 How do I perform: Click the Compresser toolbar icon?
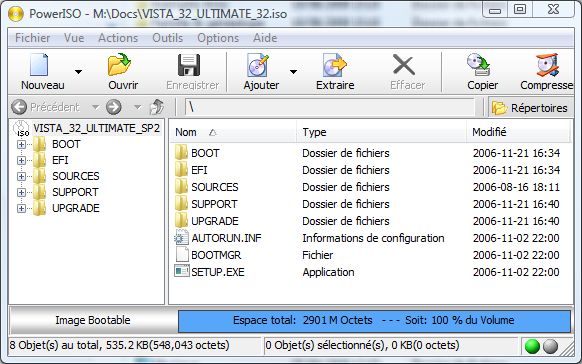[547, 65]
